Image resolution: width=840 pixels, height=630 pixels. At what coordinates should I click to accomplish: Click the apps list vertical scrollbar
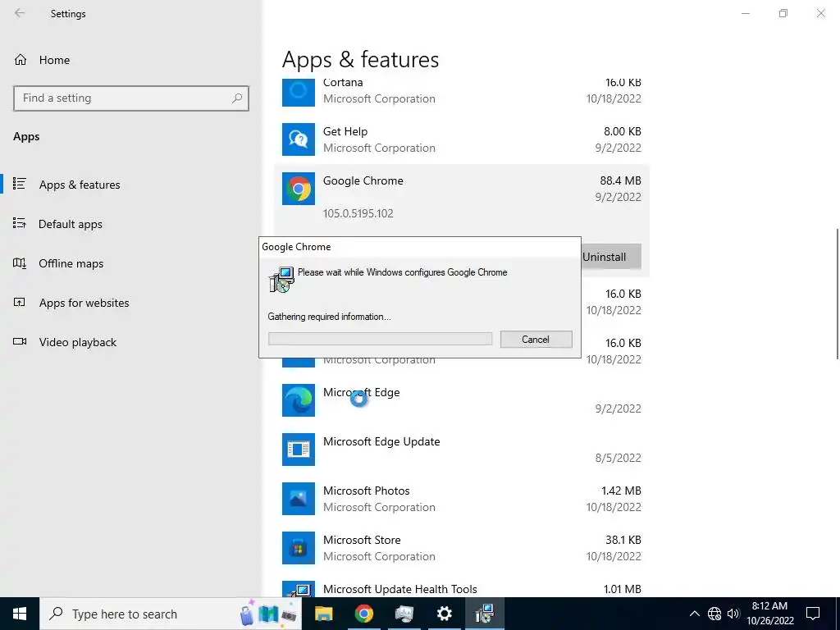coord(838,294)
